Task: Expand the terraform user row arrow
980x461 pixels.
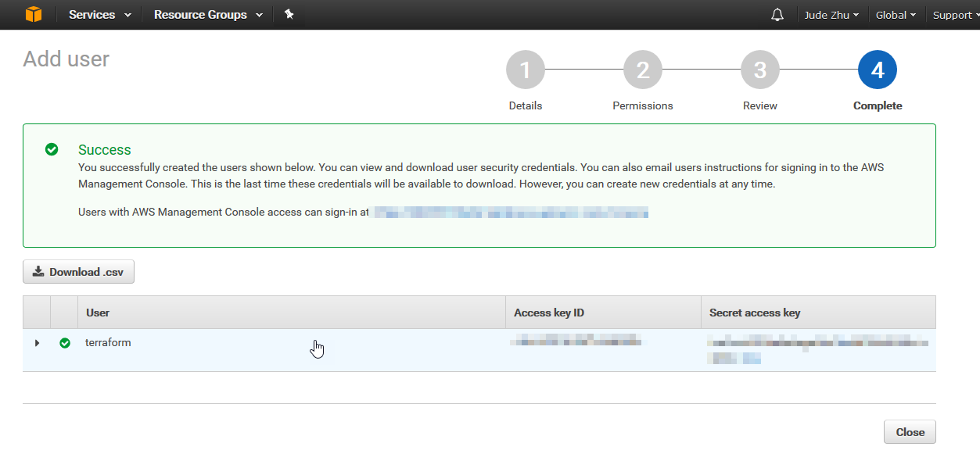Action: pyautogui.click(x=37, y=343)
